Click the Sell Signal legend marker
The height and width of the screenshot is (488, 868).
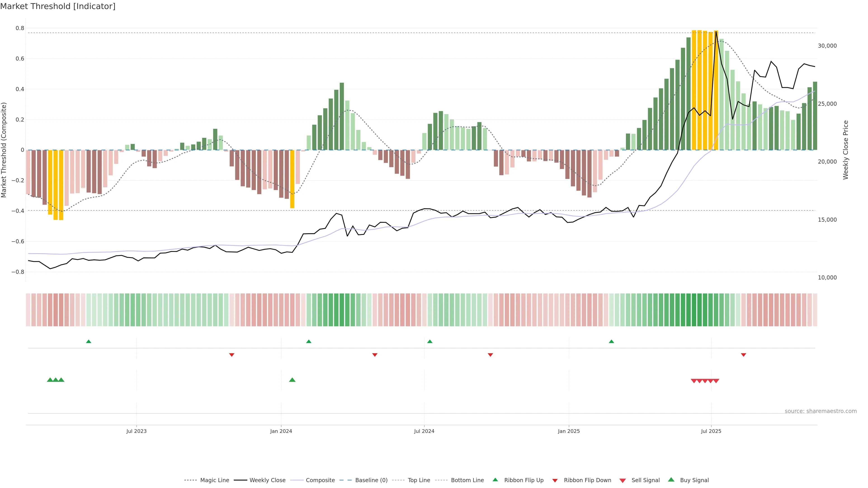(x=623, y=480)
